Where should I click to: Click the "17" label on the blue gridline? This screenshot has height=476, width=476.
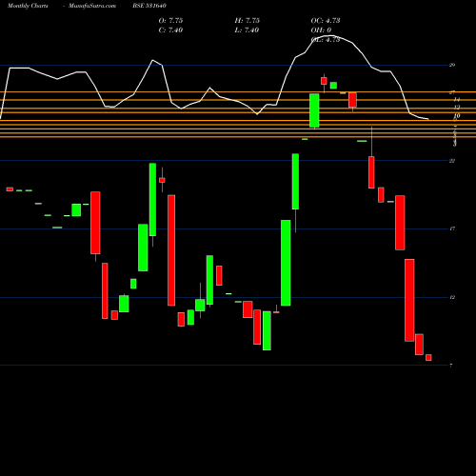coord(452,228)
